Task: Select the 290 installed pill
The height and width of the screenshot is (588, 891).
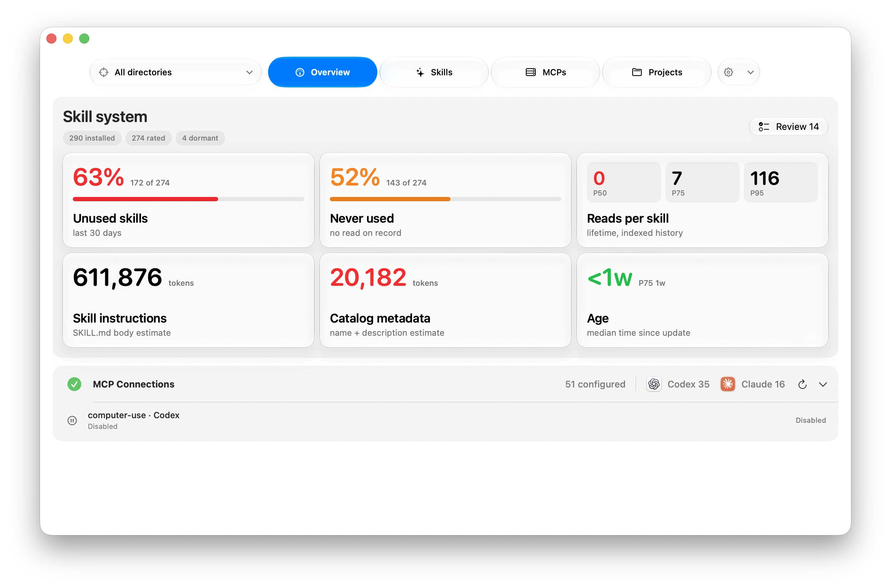Action: click(x=92, y=138)
